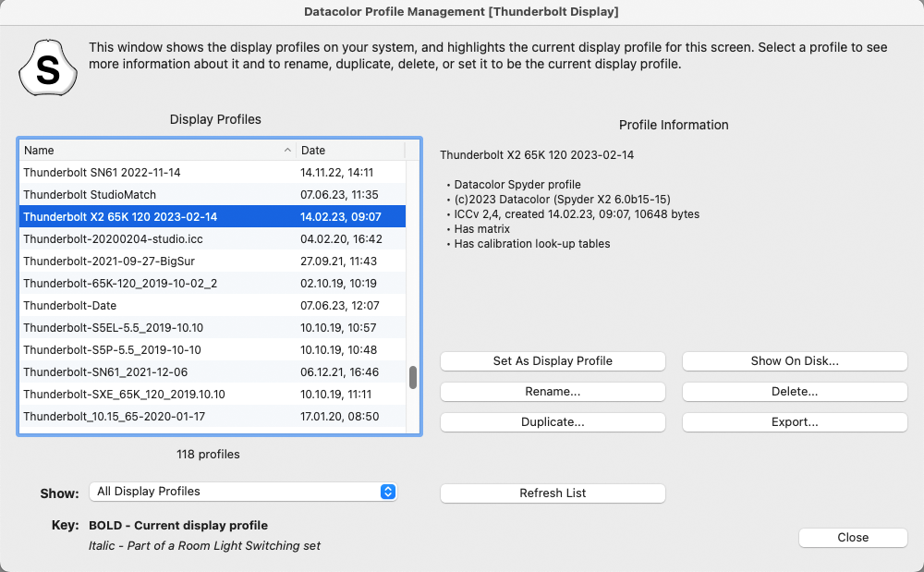
Task: Click the date 07.06.23, 11:35
Action: click(x=339, y=194)
